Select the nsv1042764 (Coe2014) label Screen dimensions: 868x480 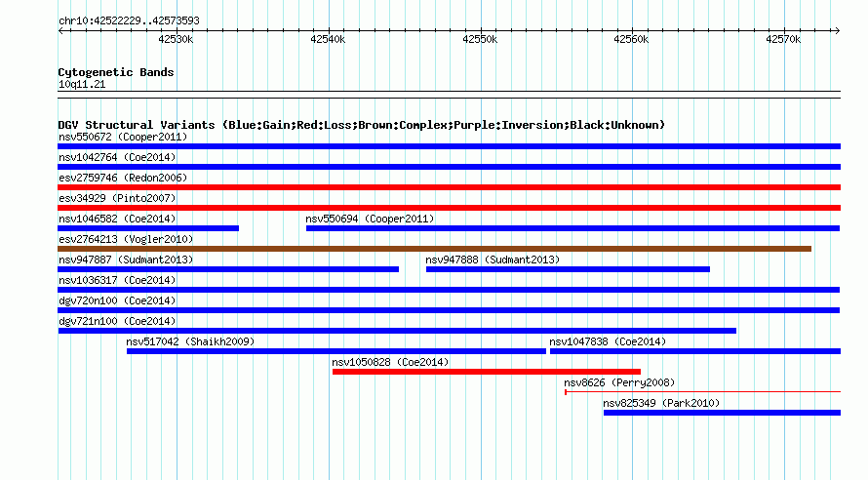coord(117,157)
